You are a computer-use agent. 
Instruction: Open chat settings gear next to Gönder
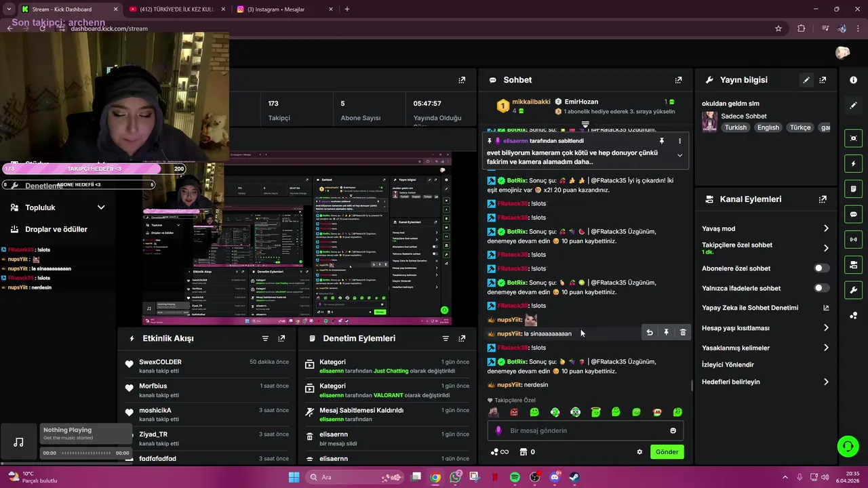tap(639, 452)
